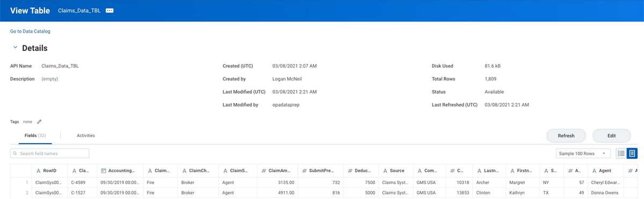Screen dimensions: 644x199
Task: Switch to the field list view icon
Action: coord(621,153)
